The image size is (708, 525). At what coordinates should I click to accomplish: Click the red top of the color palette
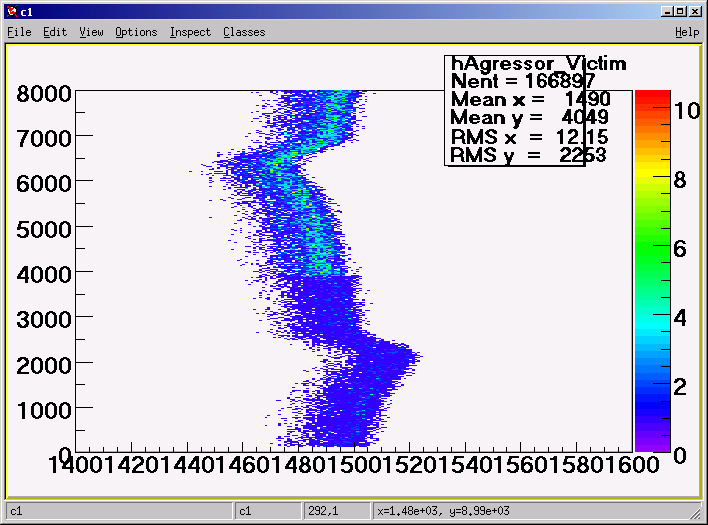click(x=652, y=97)
